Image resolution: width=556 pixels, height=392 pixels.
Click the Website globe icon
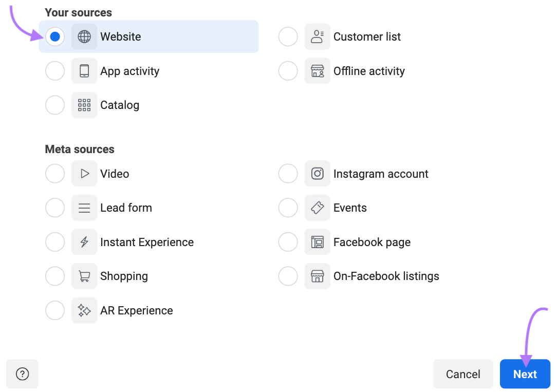pyautogui.click(x=84, y=36)
